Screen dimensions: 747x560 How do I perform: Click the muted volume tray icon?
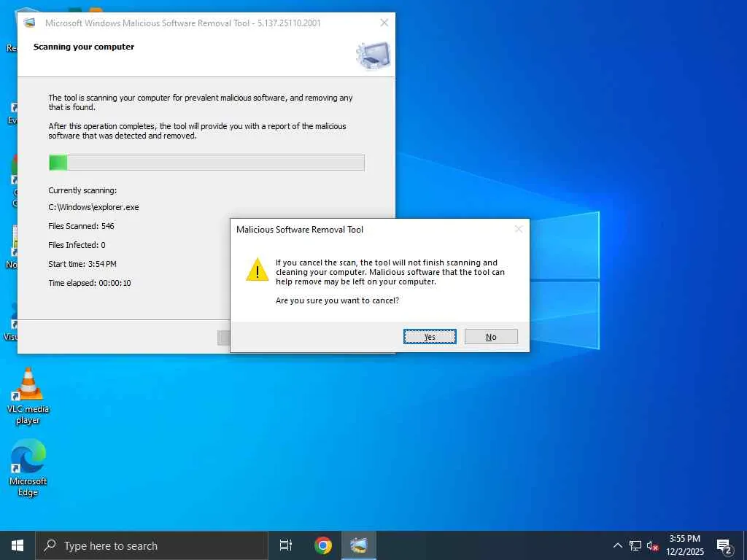[653, 546]
